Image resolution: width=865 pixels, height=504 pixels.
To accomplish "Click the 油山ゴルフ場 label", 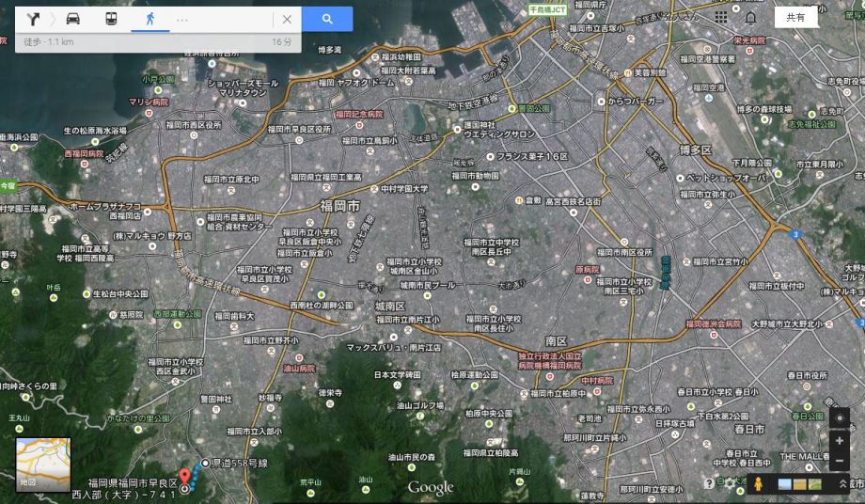I will coord(420,405).
